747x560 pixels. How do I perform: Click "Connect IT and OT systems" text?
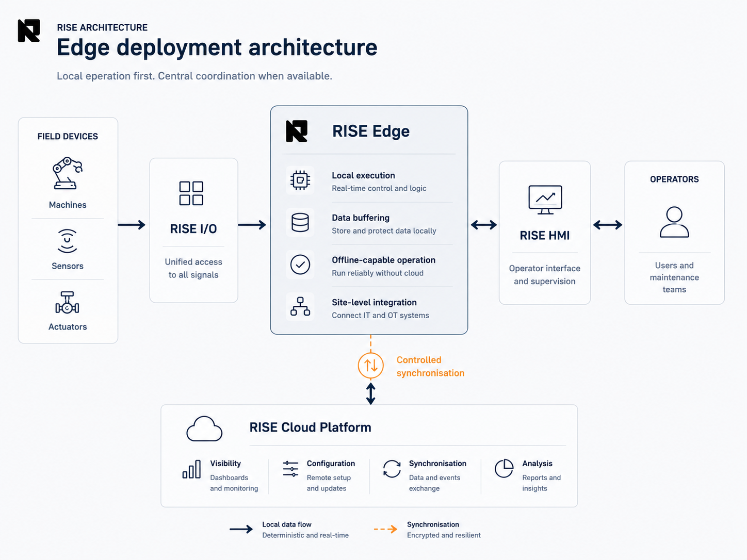pyautogui.click(x=380, y=315)
